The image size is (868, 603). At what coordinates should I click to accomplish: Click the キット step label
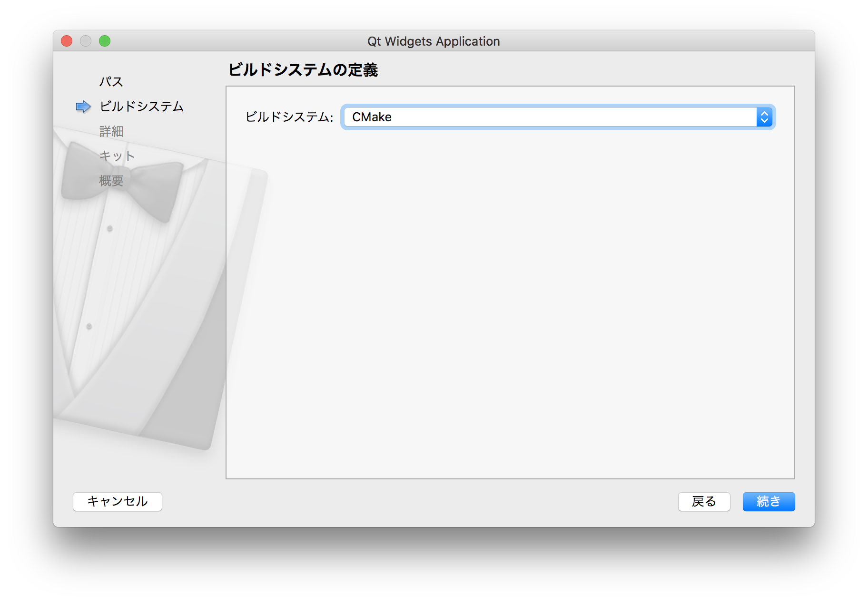click(x=117, y=156)
